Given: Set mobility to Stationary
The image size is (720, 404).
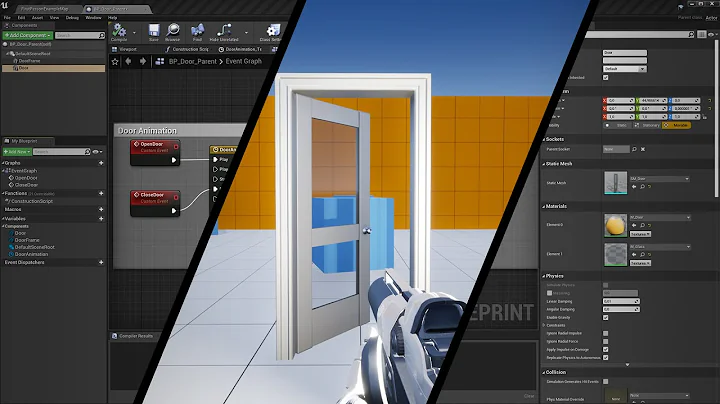Looking at the screenshot, I should pos(647,125).
